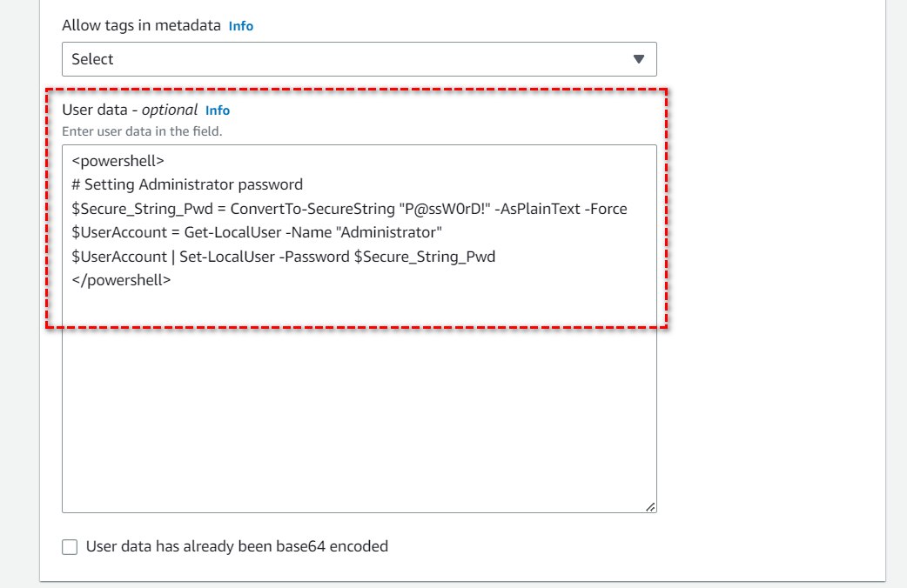Screen dimensions: 907x588
Task: Open the Allow tags in metadata dropdown
Action: pyautogui.click(x=359, y=59)
